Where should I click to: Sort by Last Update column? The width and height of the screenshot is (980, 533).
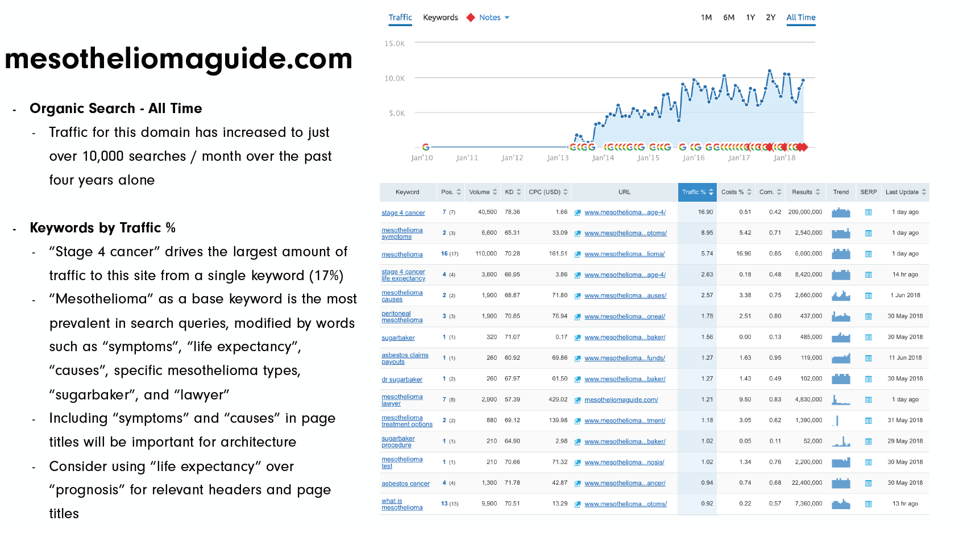[906, 192]
